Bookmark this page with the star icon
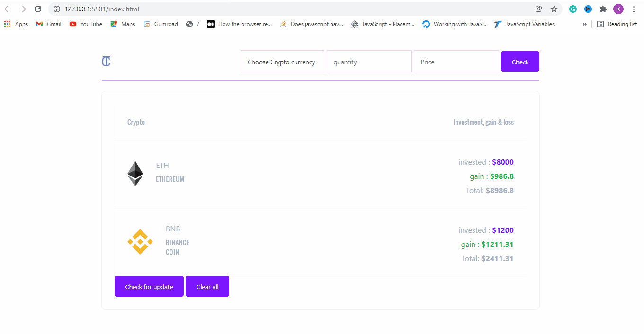The image size is (644, 334). tap(554, 9)
